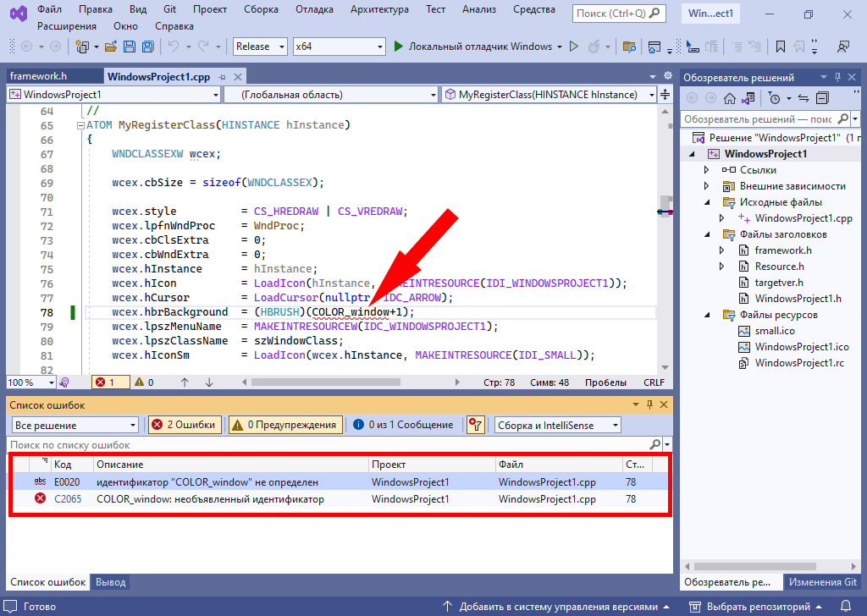Click the green start debugging arrow
867x616 pixels.
pyautogui.click(x=399, y=47)
